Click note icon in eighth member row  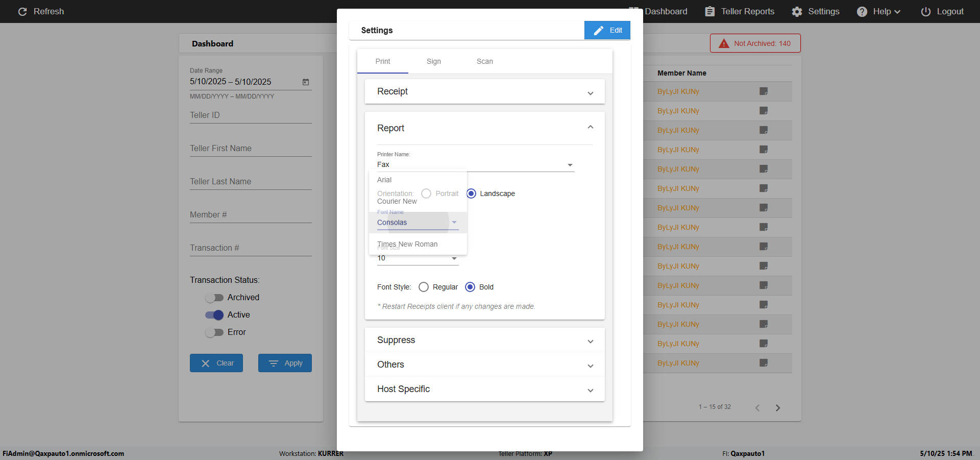coord(764,227)
